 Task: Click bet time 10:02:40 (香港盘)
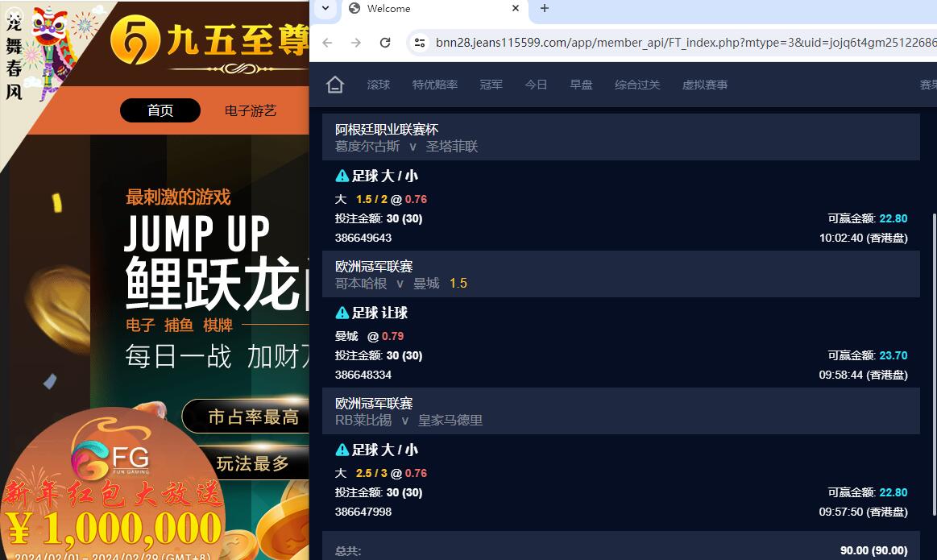tap(864, 238)
